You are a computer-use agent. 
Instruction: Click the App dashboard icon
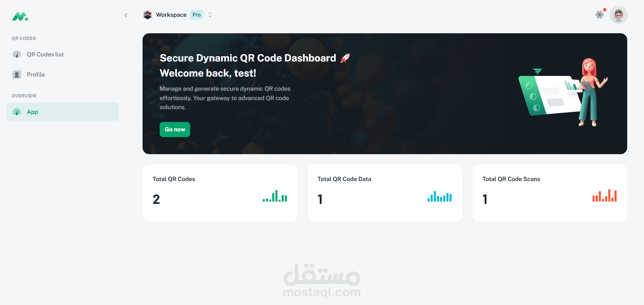pos(17,112)
